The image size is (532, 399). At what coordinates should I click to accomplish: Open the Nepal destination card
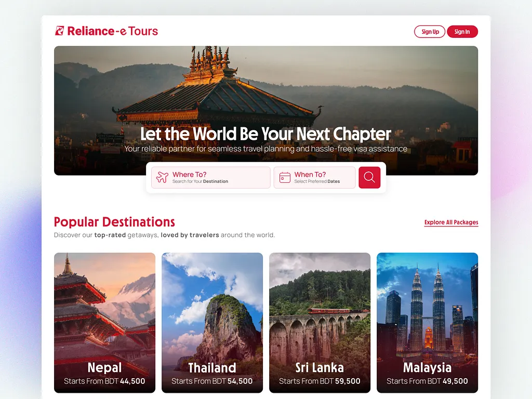pyautogui.click(x=104, y=323)
